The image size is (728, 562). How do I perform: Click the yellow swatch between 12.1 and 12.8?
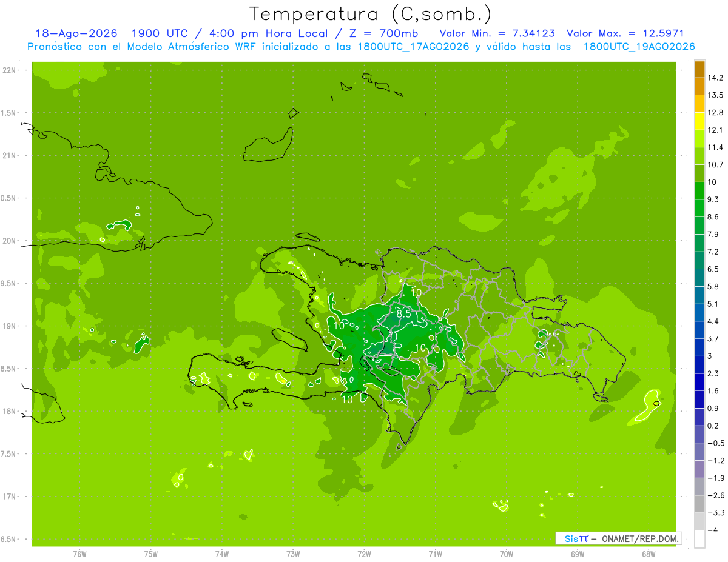point(699,121)
